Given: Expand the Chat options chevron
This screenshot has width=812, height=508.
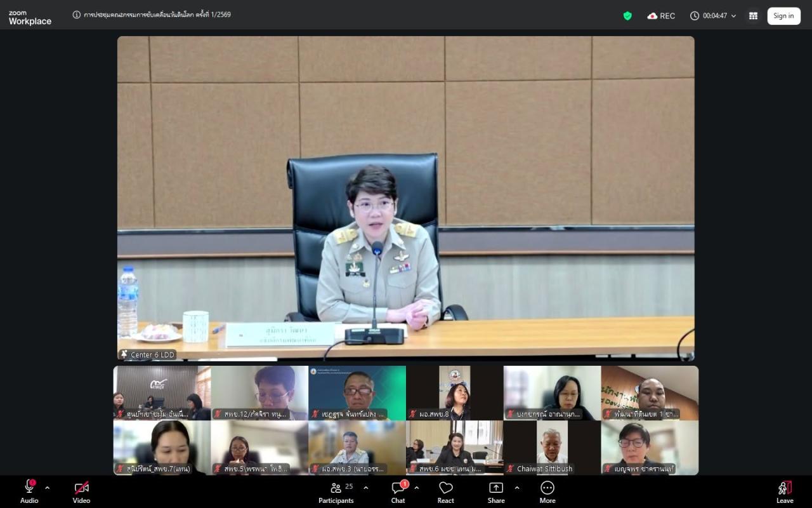Looking at the screenshot, I should (416, 488).
